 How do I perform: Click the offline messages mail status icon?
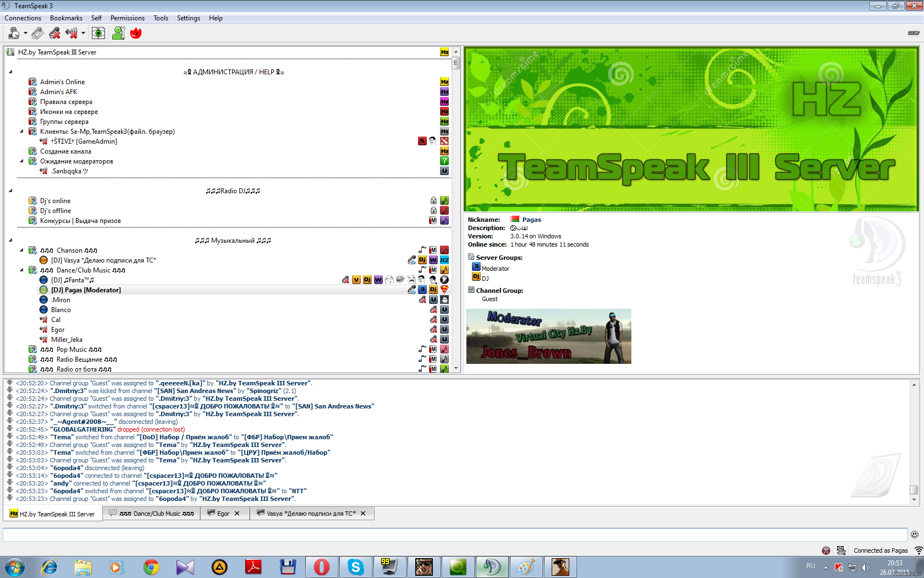[841, 550]
